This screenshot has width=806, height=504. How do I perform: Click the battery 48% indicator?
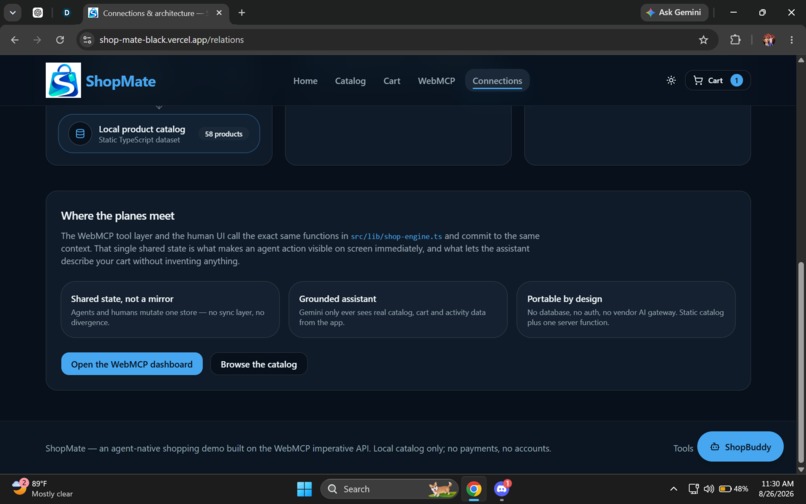tap(734, 489)
